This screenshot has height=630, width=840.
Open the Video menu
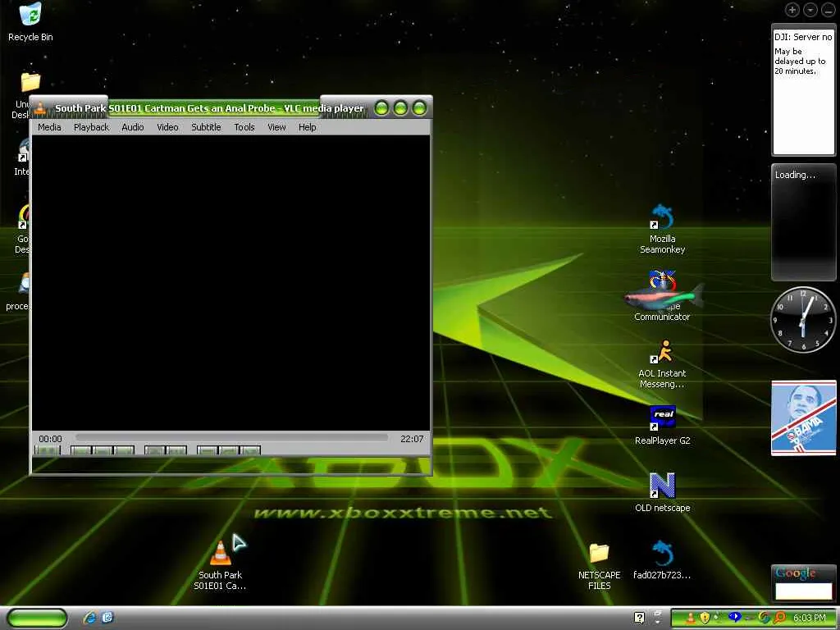tap(167, 127)
